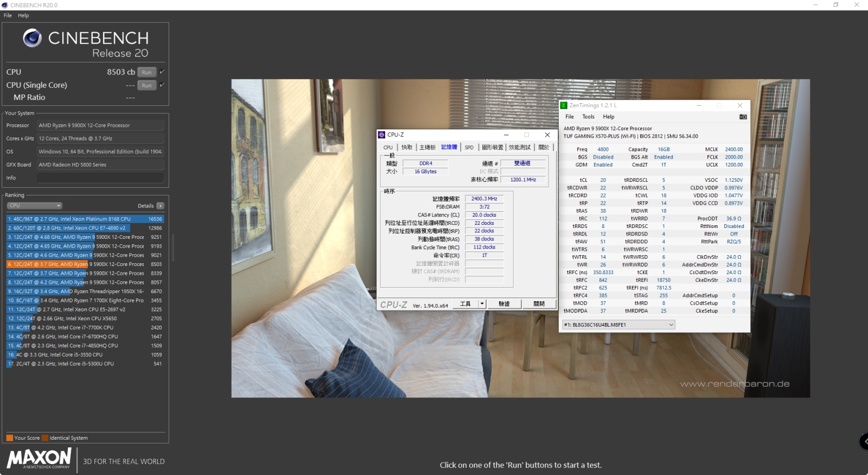Click the Processor name field
The height and width of the screenshot is (475, 868).
[100, 125]
